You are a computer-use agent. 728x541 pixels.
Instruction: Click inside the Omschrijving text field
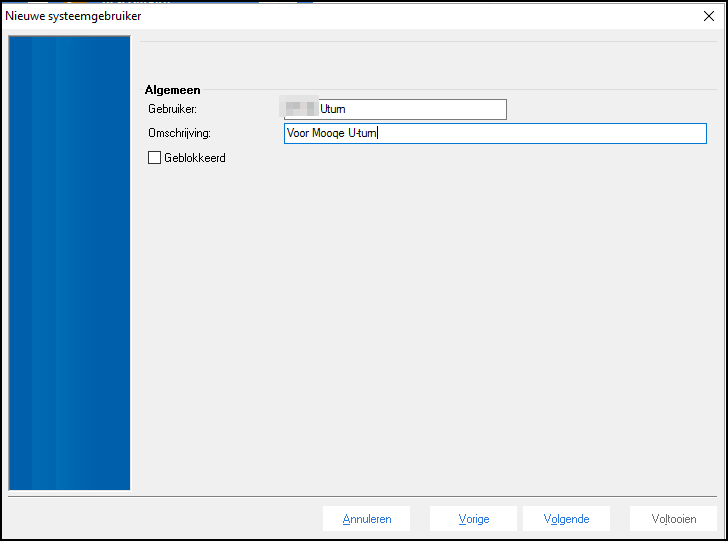540,134
